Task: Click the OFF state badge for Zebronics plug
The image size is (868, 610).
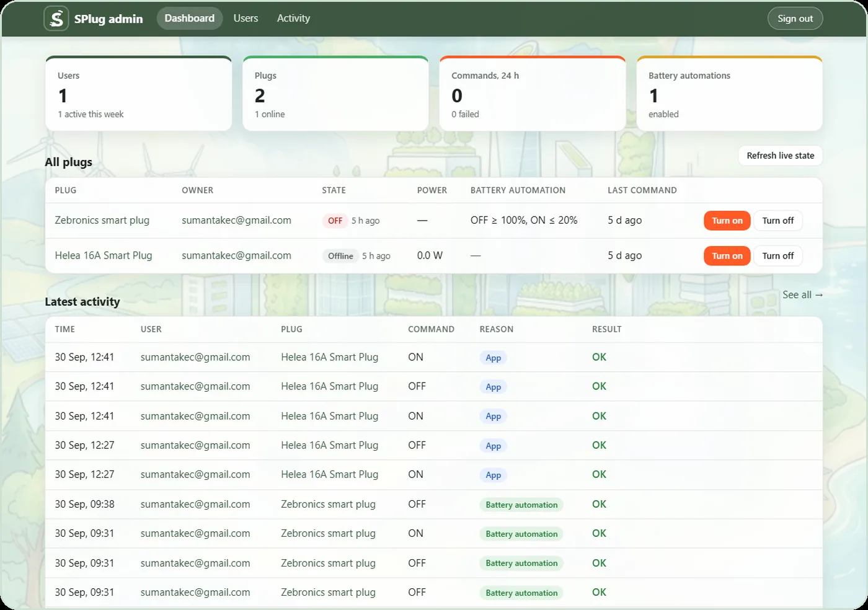Action: [x=335, y=221]
